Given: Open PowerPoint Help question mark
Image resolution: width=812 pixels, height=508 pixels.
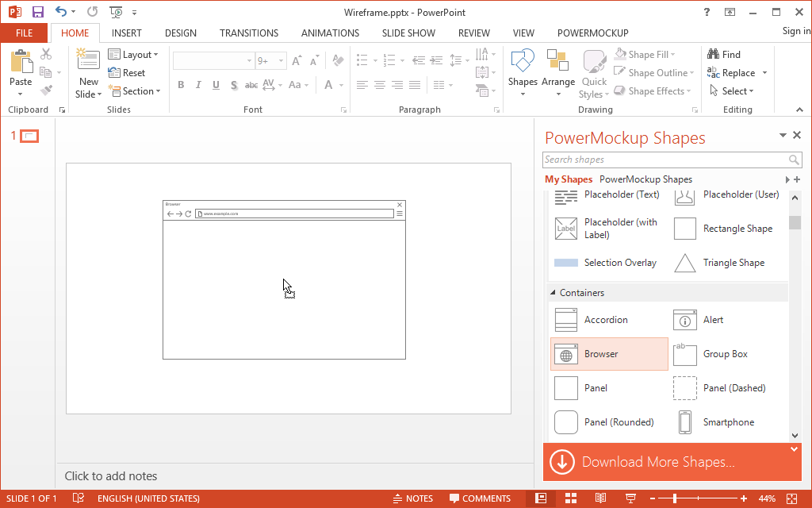Looking at the screenshot, I should [707, 12].
